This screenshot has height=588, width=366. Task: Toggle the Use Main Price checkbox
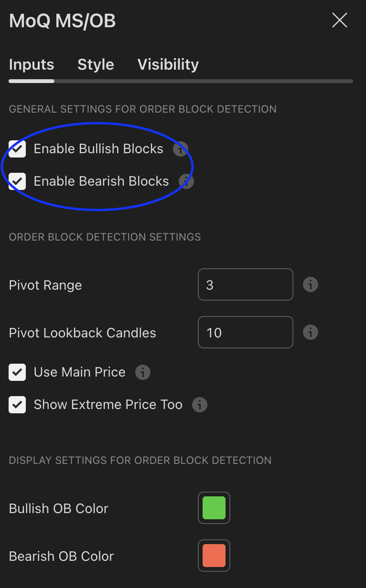pyautogui.click(x=17, y=372)
